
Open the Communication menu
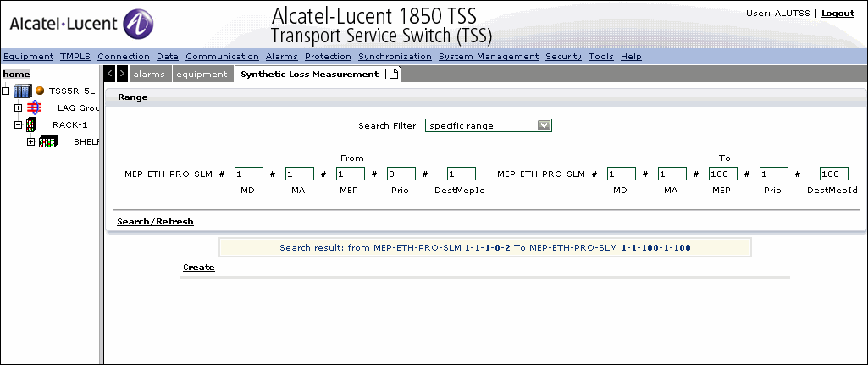point(222,57)
